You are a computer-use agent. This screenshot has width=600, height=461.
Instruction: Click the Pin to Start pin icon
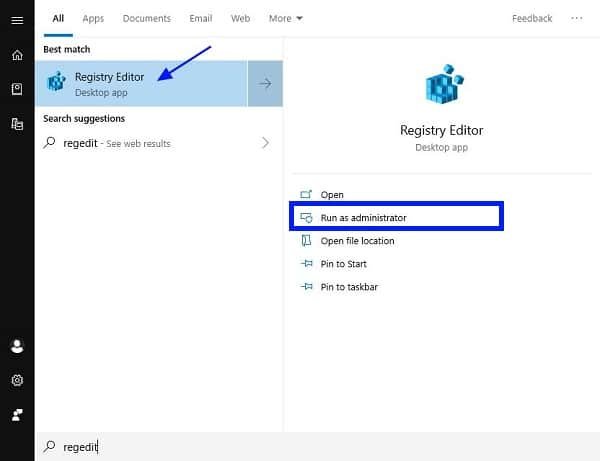307,264
